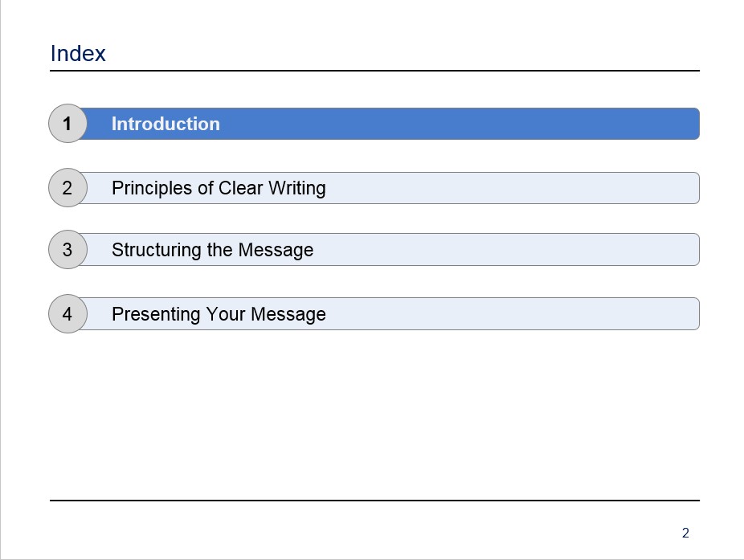The image size is (744, 560).
Task: Click the word 'Presenting' in item four
Action: click(x=156, y=314)
